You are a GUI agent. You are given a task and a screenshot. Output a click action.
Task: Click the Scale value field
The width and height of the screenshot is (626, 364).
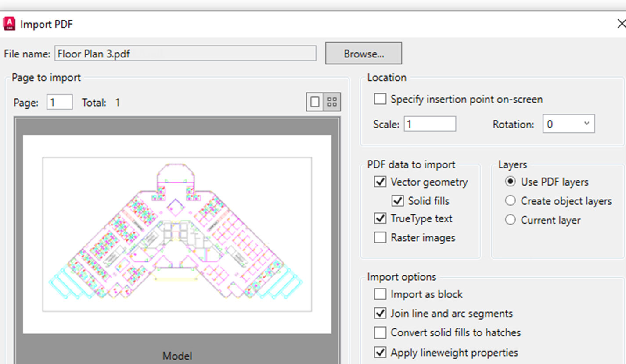point(430,124)
